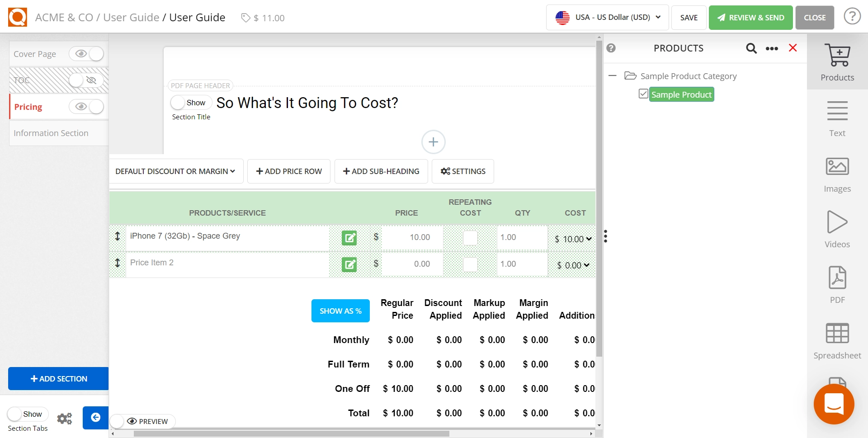Image resolution: width=868 pixels, height=438 pixels.
Task: Select the Pricing section tab
Action: coord(28,107)
